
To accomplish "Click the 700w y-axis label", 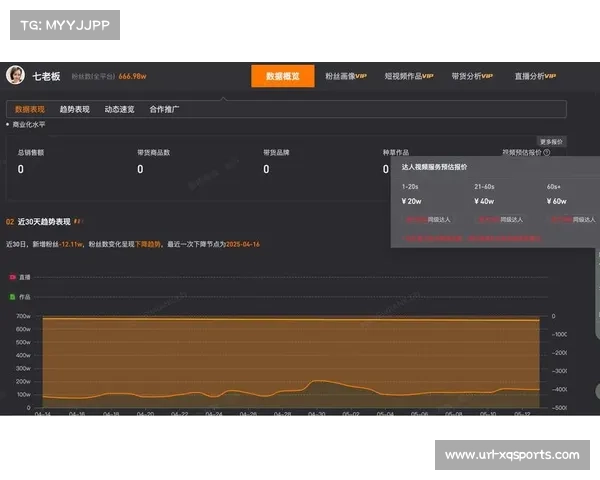I will (23, 316).
